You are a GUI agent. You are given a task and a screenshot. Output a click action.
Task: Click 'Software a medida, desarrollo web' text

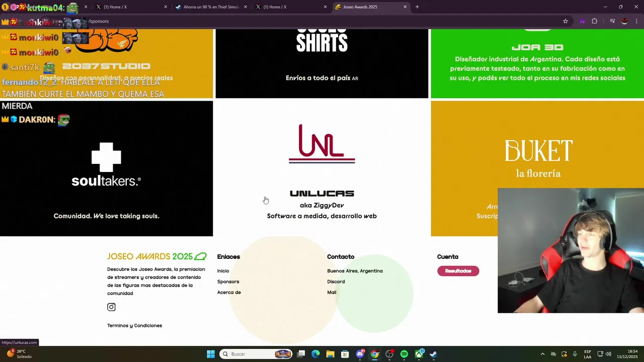pos(322,216)
